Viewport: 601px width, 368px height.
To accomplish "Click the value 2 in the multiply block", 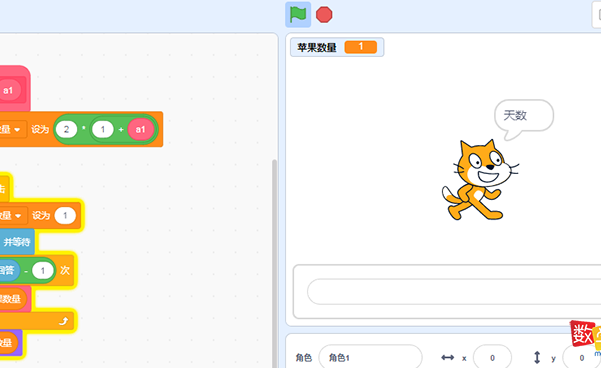I will click(x=66, y=129).
